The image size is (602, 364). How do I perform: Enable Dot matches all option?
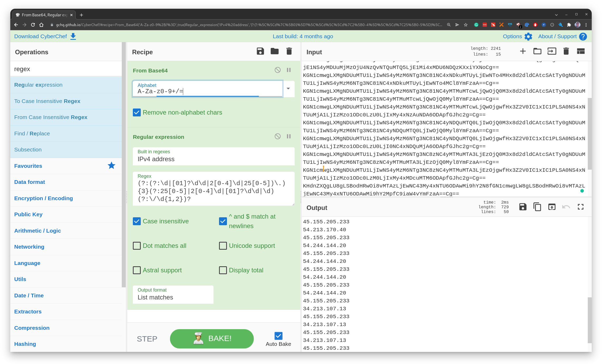[137, 246]
